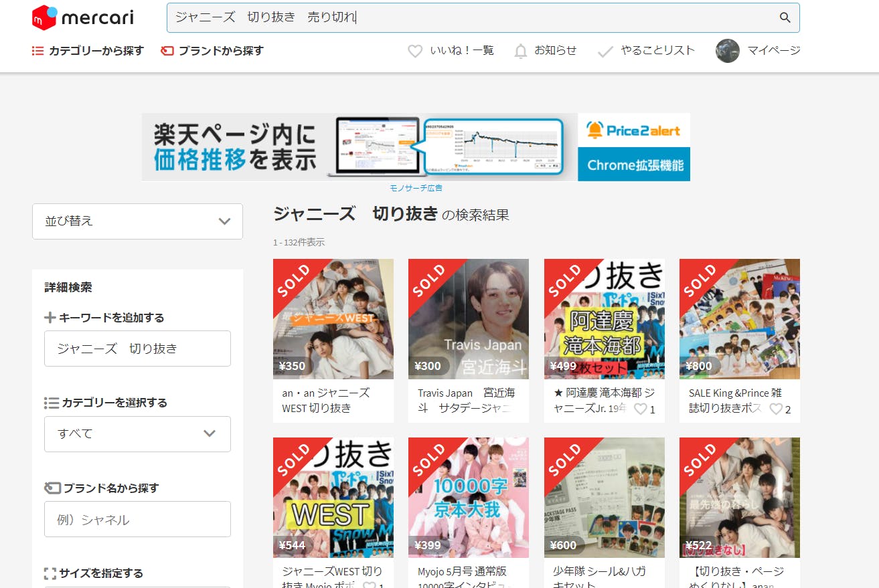
Task: Click the search magnifier icon
Action: pos(785,18)
